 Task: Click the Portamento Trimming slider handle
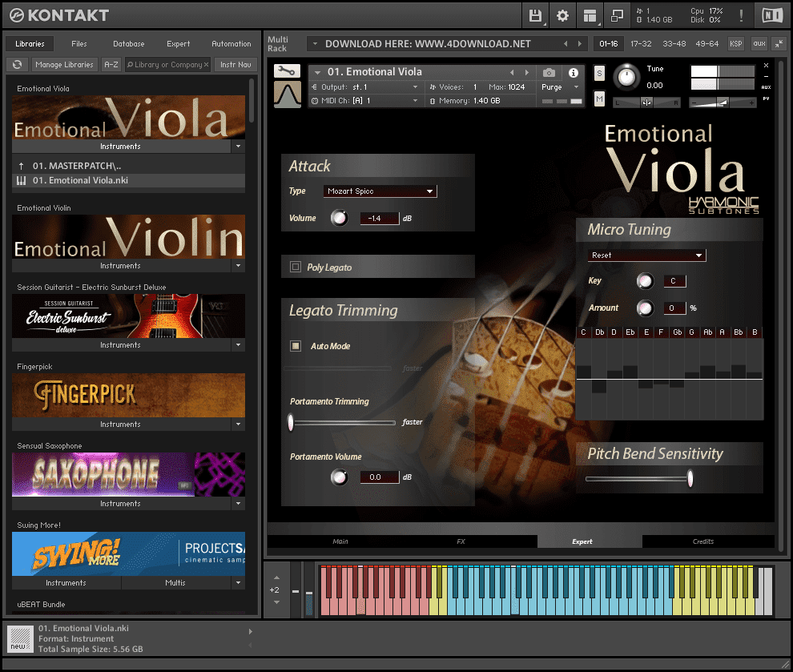[x=291, y=423]
